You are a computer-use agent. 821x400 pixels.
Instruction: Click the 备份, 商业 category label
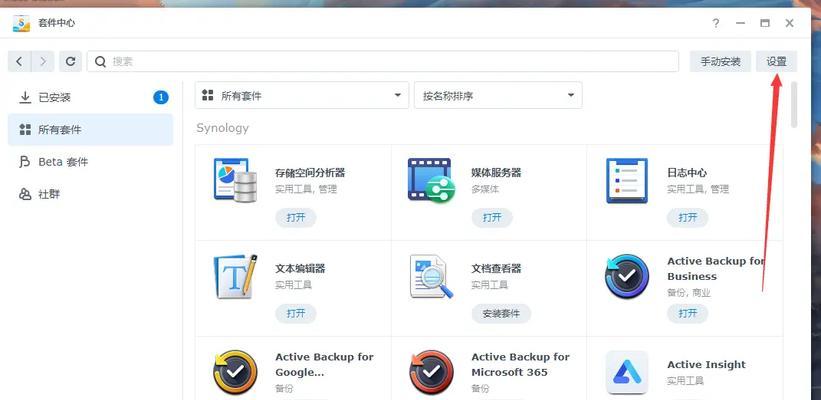(689, 293)
